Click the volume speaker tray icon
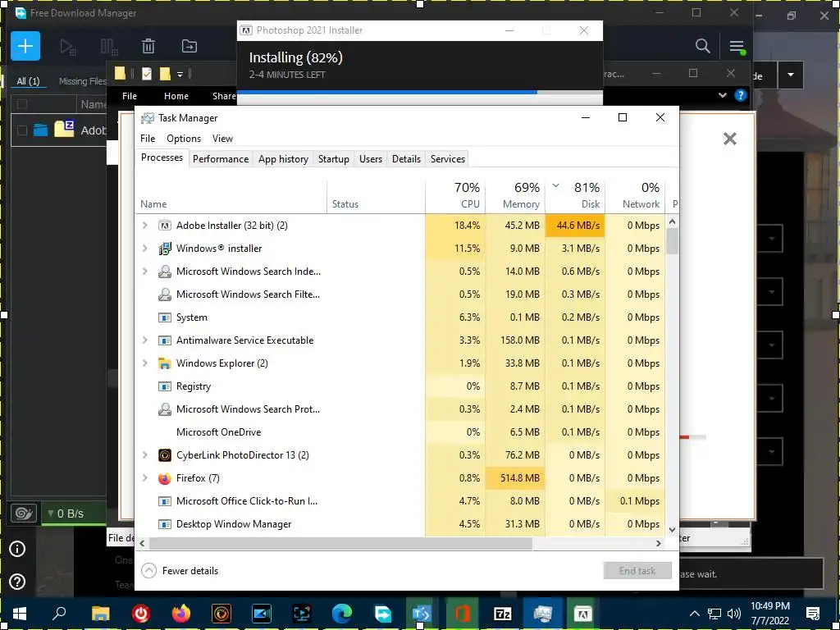This screenshot has height=630, width=840. pyautogui.click(x=734, y=614)
